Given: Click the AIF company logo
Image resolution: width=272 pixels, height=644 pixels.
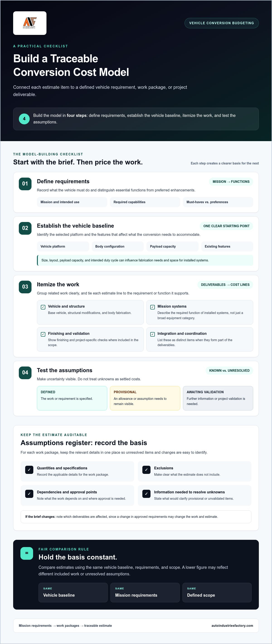Looking at the screenshot, I should (x=30, y=23).
